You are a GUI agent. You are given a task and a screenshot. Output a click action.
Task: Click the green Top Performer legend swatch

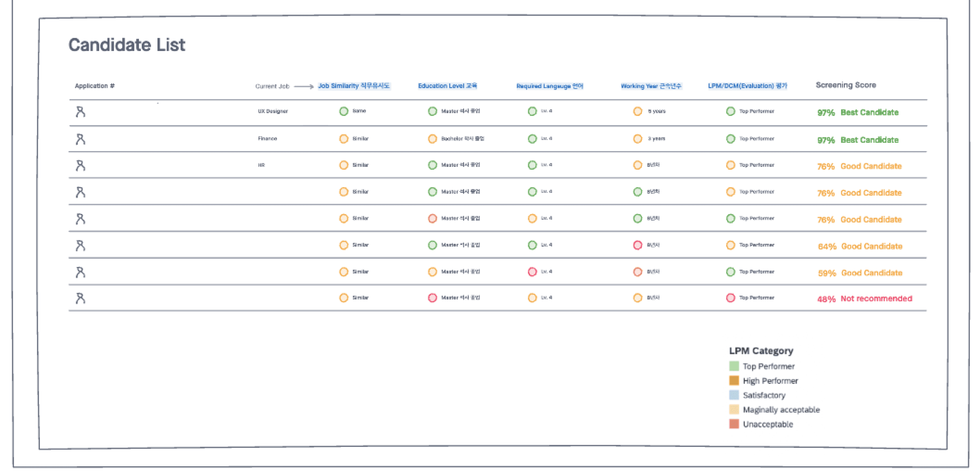pyautogui.click(x=734, y=366)
